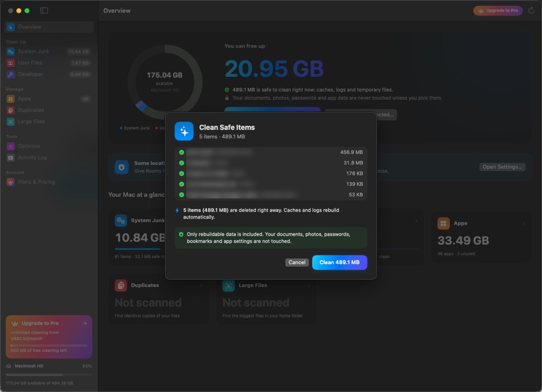Open the Apps icon in the sidebar
Screen dimensions: 542x392
tap(11, 99)
